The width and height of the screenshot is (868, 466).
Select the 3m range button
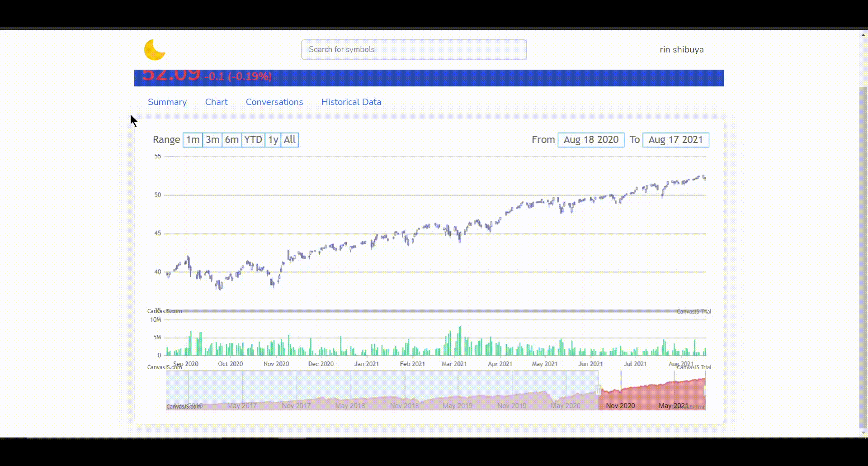(x=212, y=140)
